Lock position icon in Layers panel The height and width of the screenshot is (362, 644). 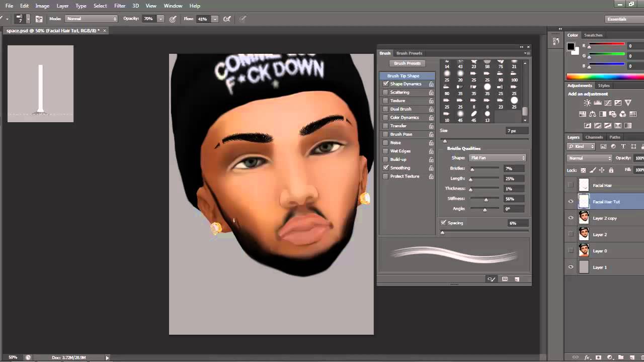pos(602,170)
